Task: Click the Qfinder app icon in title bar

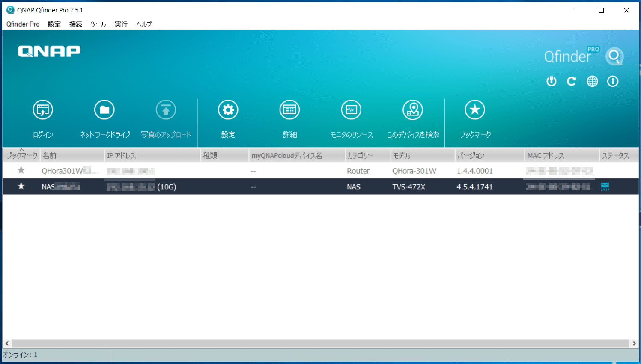Action: (10, 10)
